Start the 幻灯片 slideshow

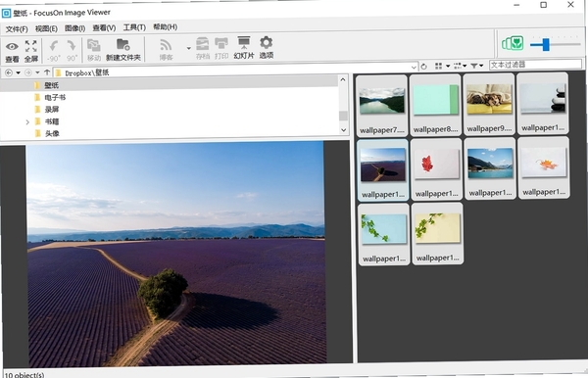[244, 48]
